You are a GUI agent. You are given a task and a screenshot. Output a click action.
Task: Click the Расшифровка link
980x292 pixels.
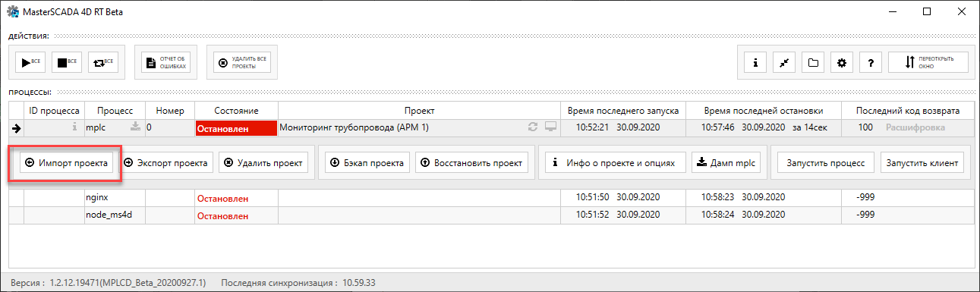point(915,127)
